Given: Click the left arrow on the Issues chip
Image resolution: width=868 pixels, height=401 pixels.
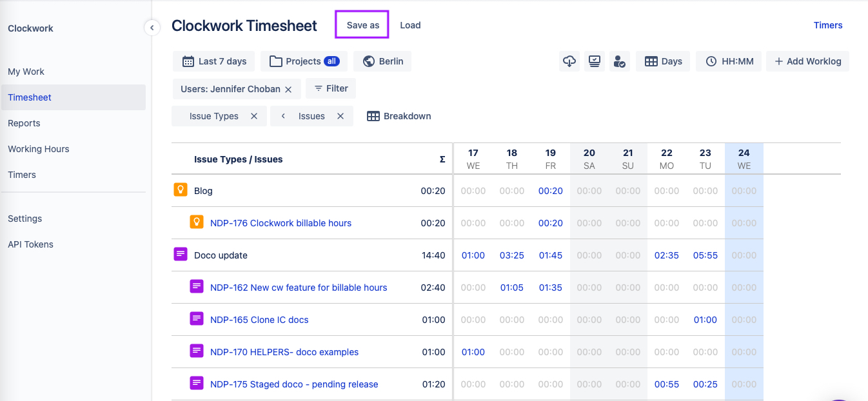Looking at the screenshot, I should tap(282, 116).
